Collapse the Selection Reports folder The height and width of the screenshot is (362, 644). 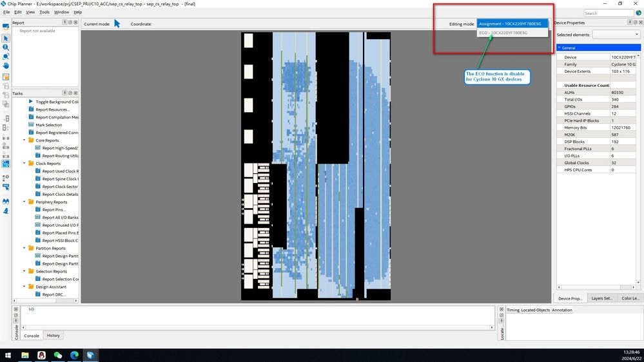click(24, 271)
